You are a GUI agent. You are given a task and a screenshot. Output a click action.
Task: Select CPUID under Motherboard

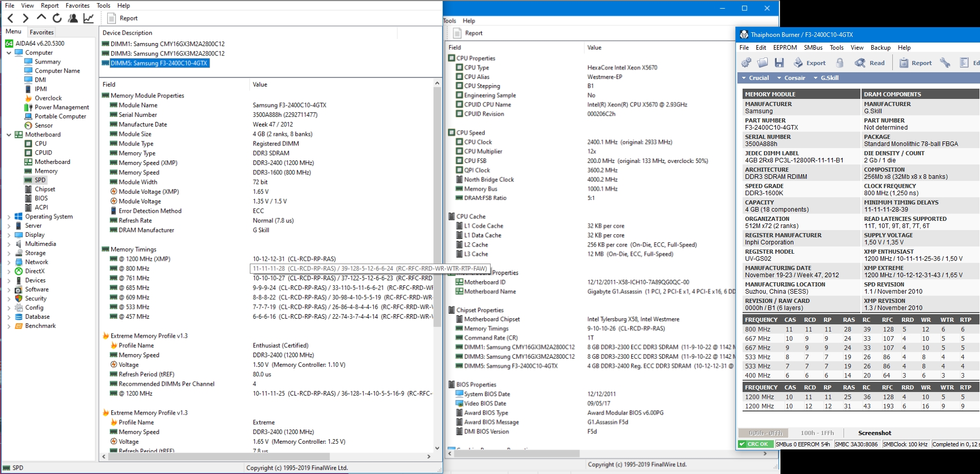[44, 152]
